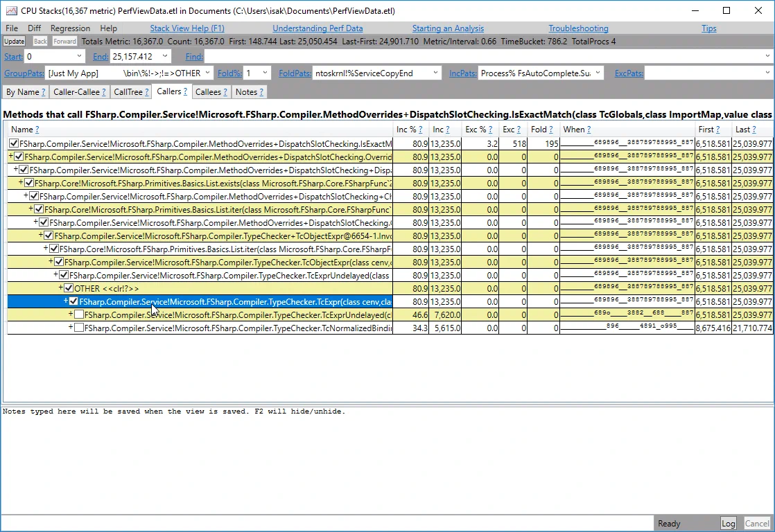
Task: Click the IncPats label link
Action: click(x=463, y=73)
